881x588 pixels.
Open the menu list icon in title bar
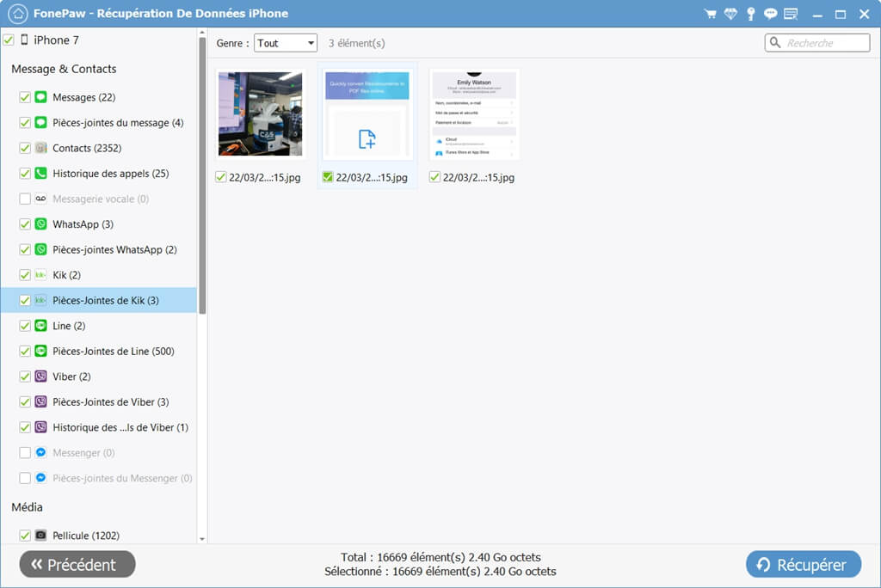pos(791,14)
